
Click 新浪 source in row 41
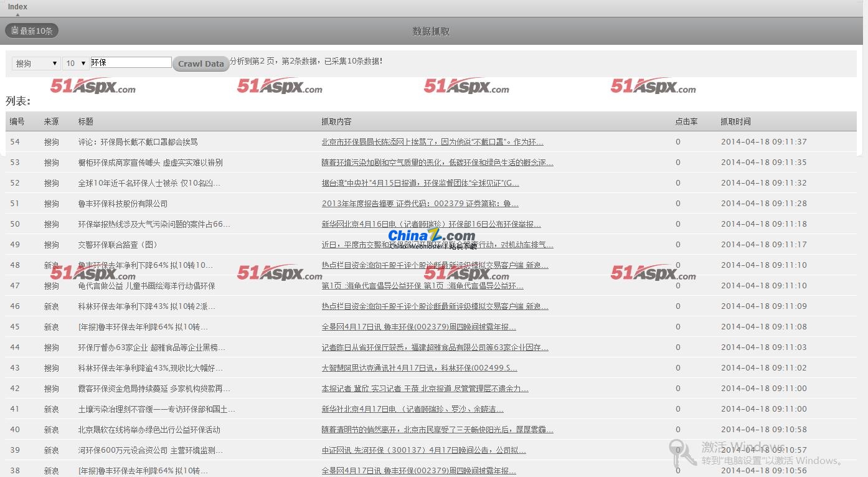point(51,409)
